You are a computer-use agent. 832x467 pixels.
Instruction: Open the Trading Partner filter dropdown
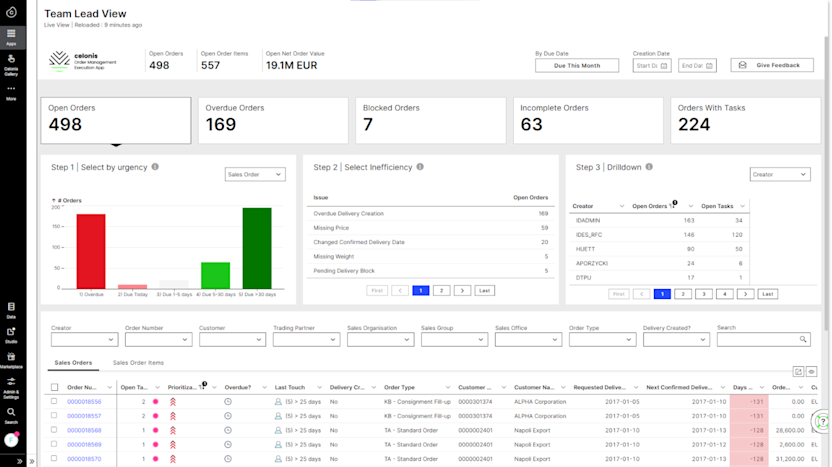306,340
